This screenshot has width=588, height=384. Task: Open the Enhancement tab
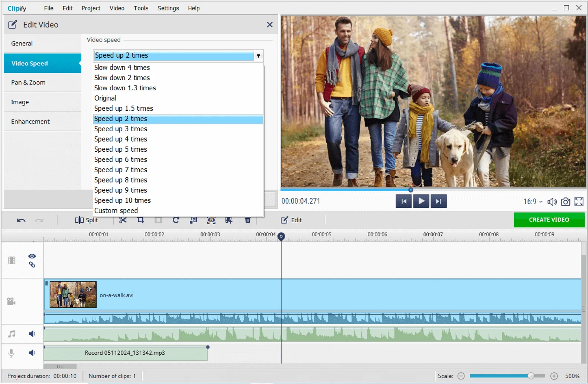click(42, 122)
